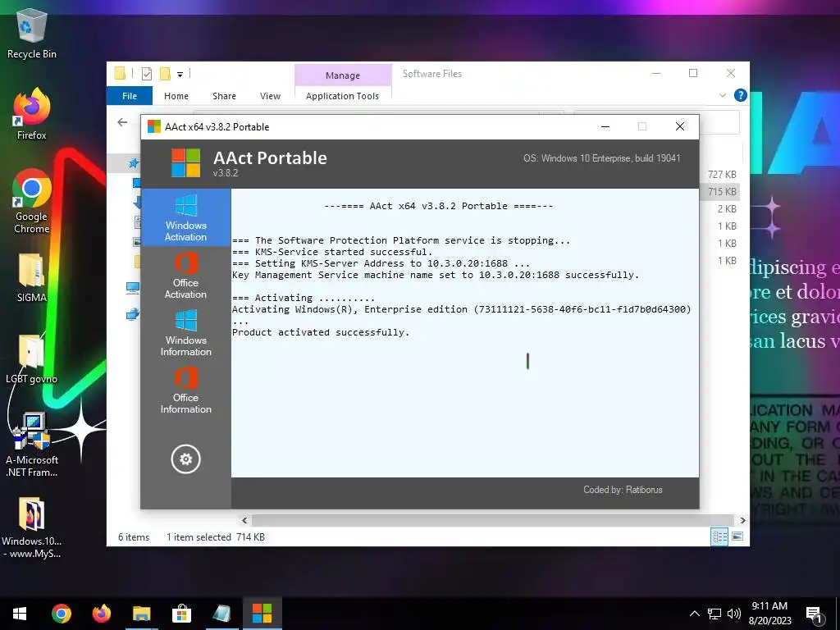This screenshot has height=630, width=840.
Task: Switch Explorer to details view icon
Action: click(719, 536)
